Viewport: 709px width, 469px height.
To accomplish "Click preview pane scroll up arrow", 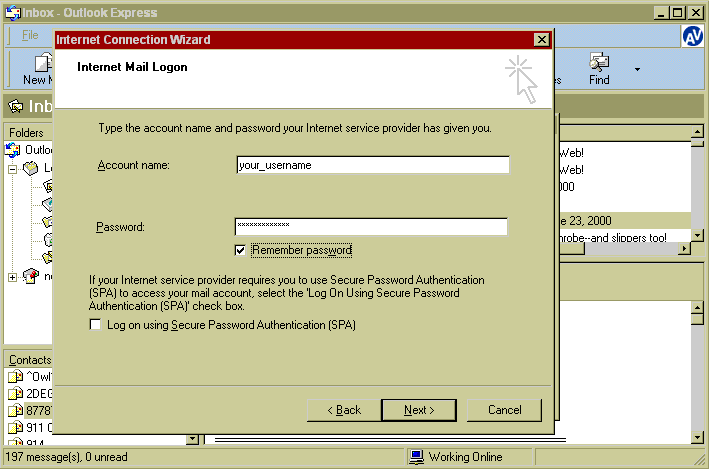I will 697,308.
